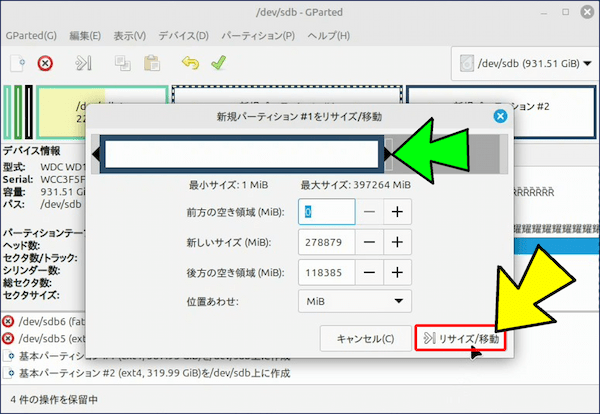Increase 前方の空き領域 with plus button

click(x=397, y=212)
